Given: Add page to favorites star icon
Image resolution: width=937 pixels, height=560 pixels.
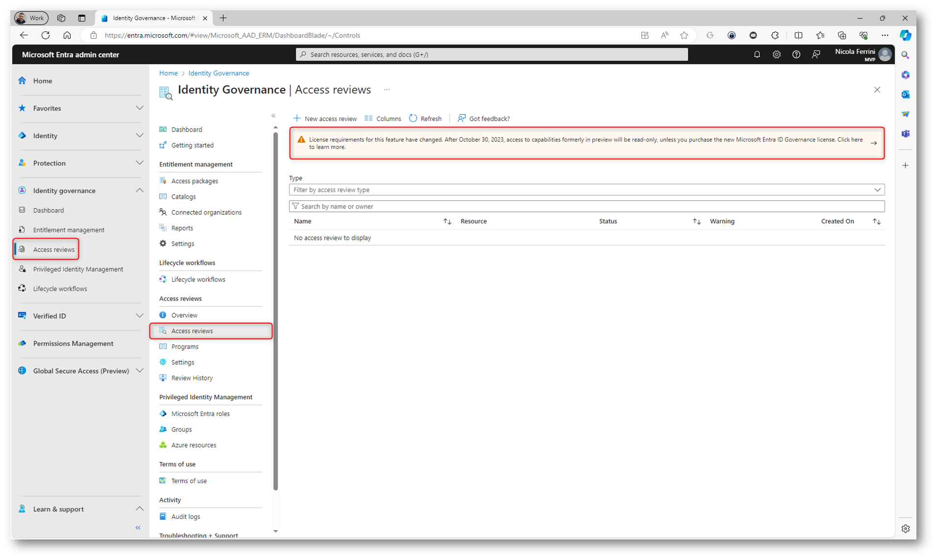Looking at the screenshot, I should pos(684,35).
